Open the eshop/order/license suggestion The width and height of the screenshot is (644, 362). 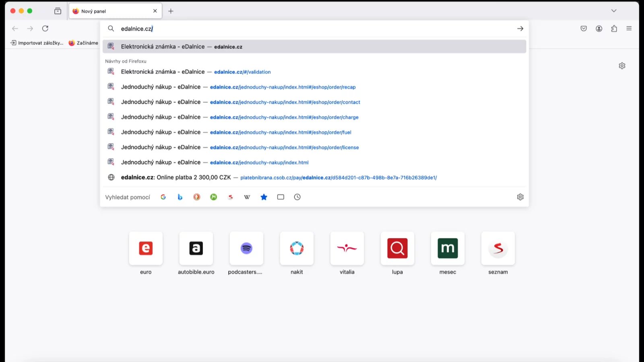314,147
